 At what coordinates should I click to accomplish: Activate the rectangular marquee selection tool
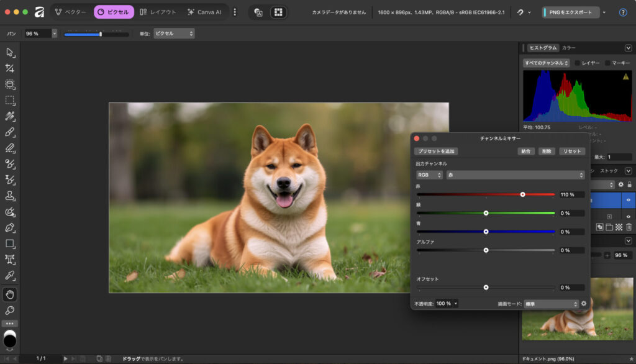(x=10, y=101)
